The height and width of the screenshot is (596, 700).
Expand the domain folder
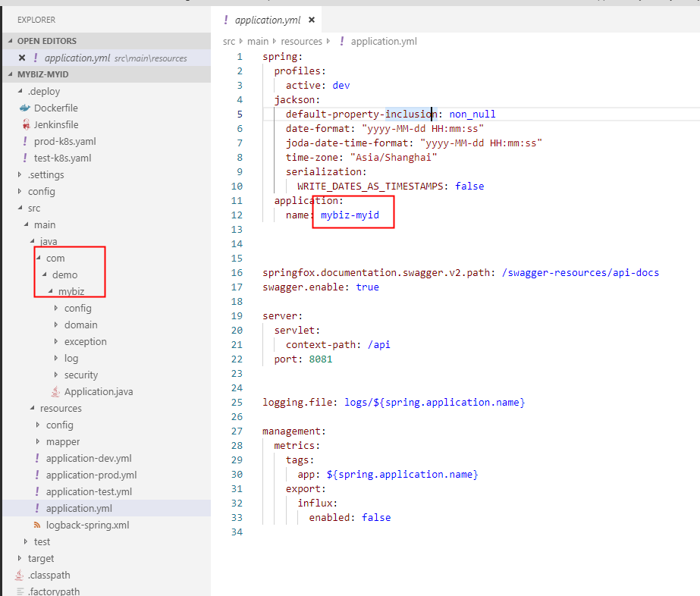(56, 325)
